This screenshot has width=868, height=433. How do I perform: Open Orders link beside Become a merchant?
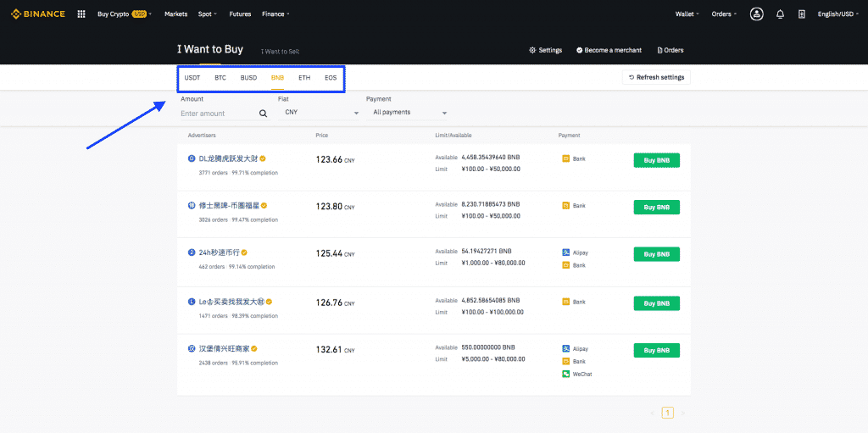(x=670, y=50)
